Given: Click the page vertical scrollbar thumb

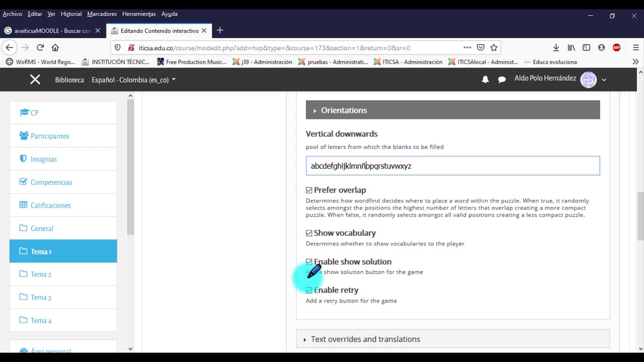Looking at the screenshot, I should [x=640, y=217].
